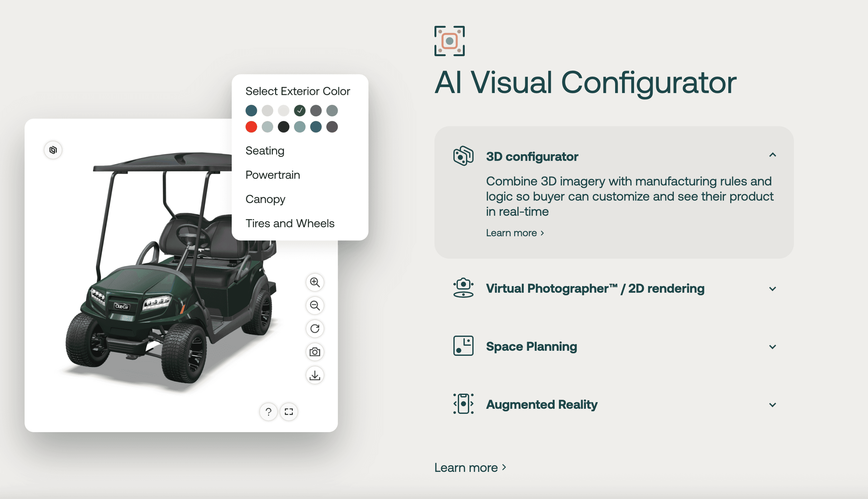Click the Space Planning heading
The width and height of the screenshot is (868, 499).
tap(531, 346)
